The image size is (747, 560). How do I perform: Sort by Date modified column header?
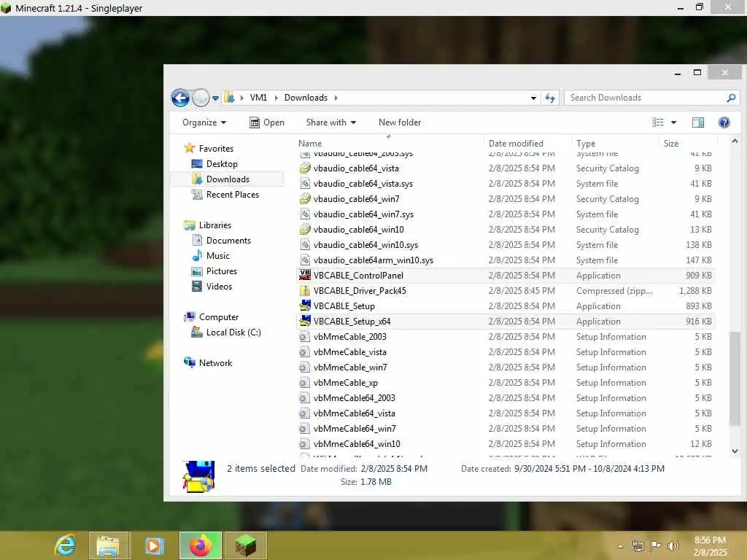click(516, 144)
